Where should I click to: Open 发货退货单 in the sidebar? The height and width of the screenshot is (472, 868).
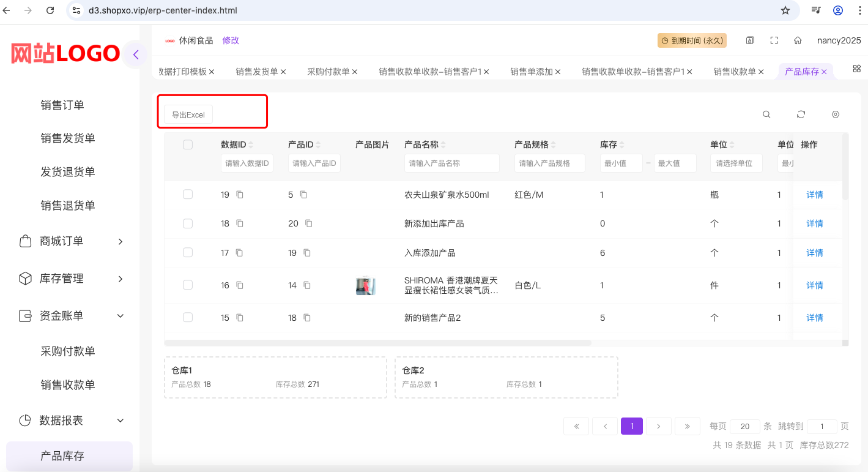click(68, 171)
